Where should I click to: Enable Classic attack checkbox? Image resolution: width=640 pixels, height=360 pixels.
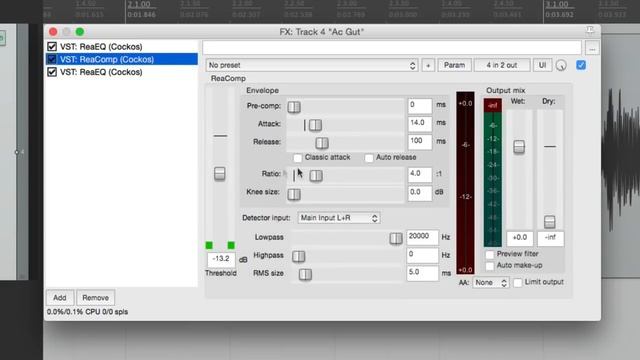click(x=298, y=158)
